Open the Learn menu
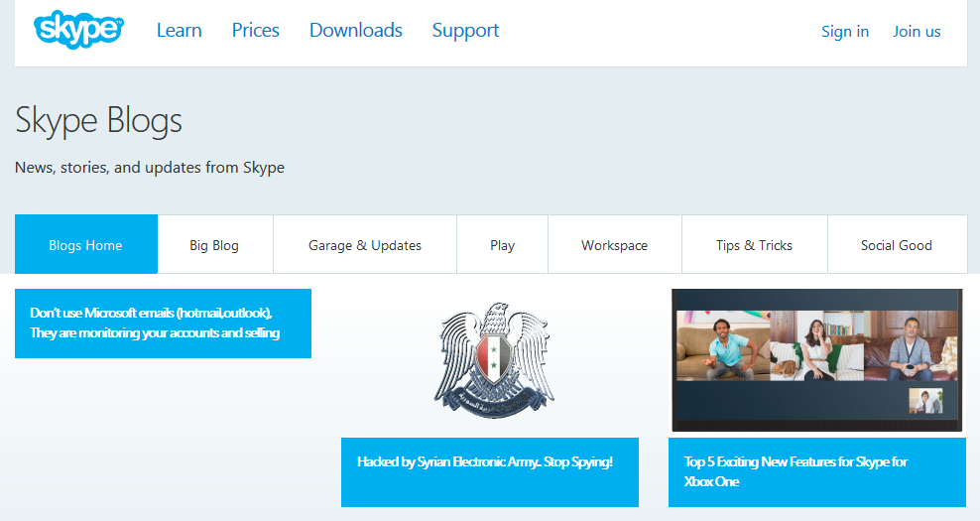The width and height of the screenshot is (980, 521). coord(179,30)
